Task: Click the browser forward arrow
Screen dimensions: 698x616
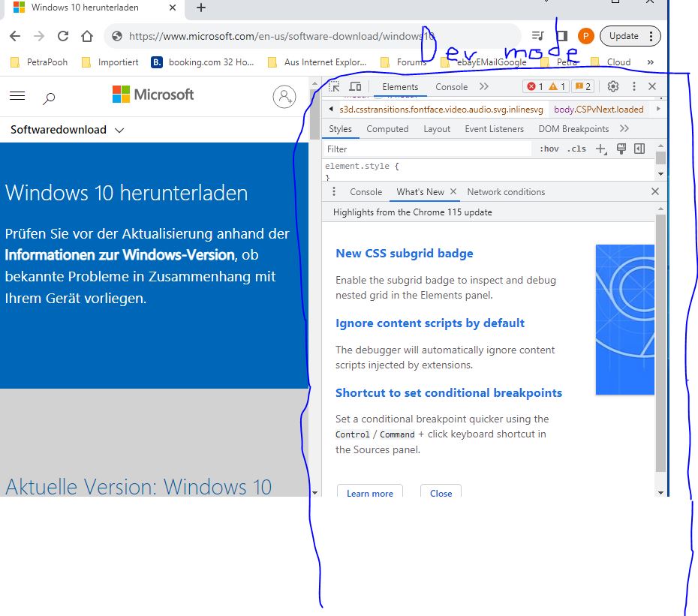Action: (x=39, y=36)
